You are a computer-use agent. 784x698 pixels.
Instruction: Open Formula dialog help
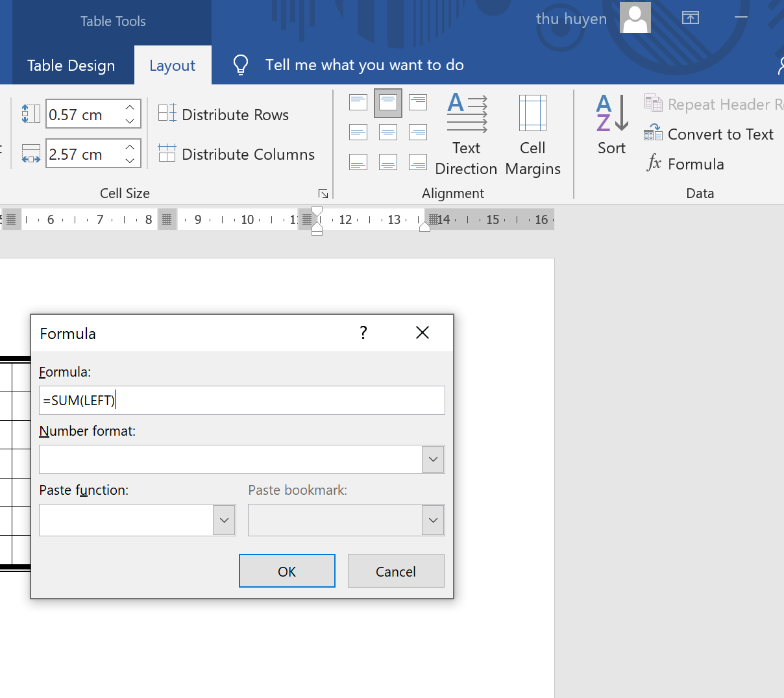click(x=363, y=332)
